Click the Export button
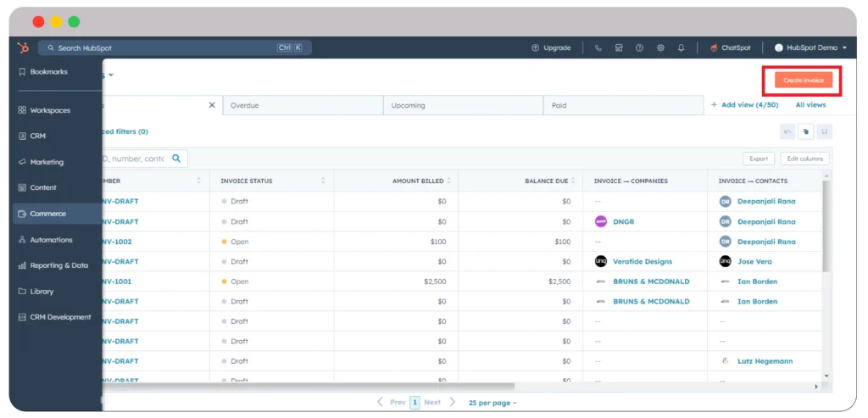The height and width of the screenshot is (418, 868). 759,159
